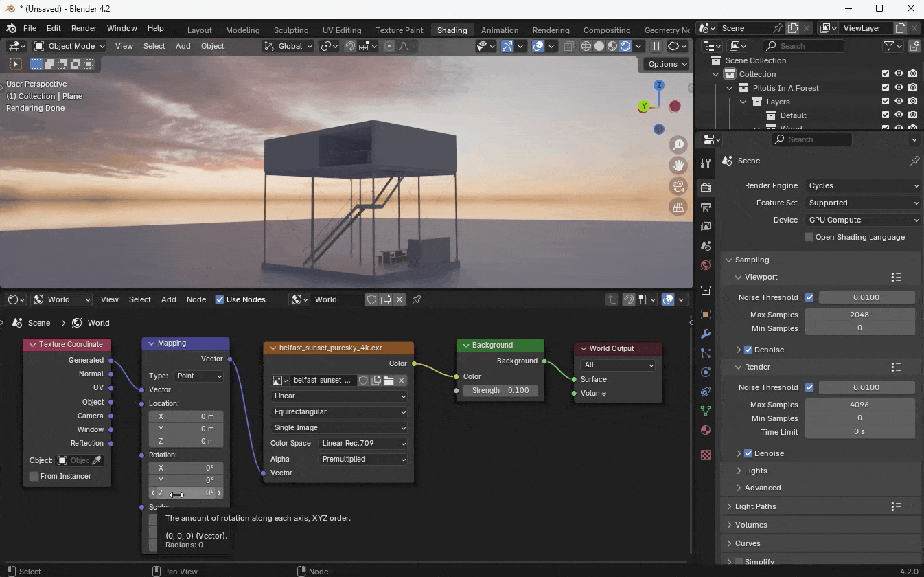Screen dimensions: 924x577
Task: Switch perspective/orthographic with grid gizmo
Action: [678, 207]
